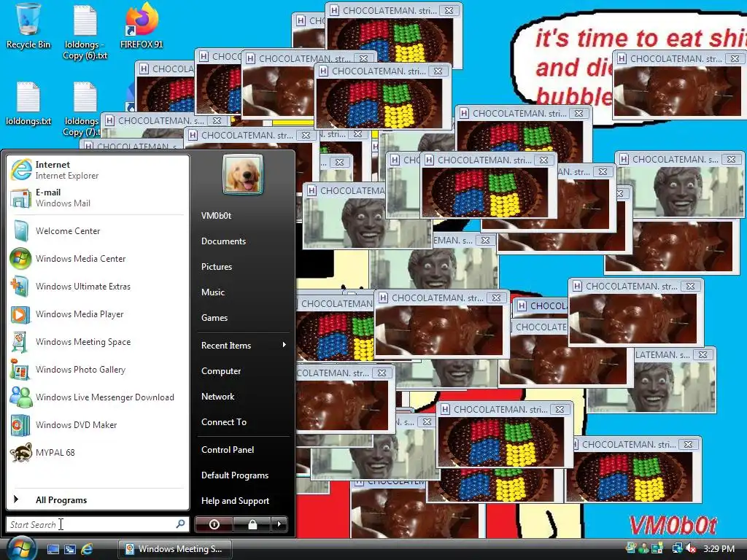Click the Start menu power button

[x=214, y=524]
